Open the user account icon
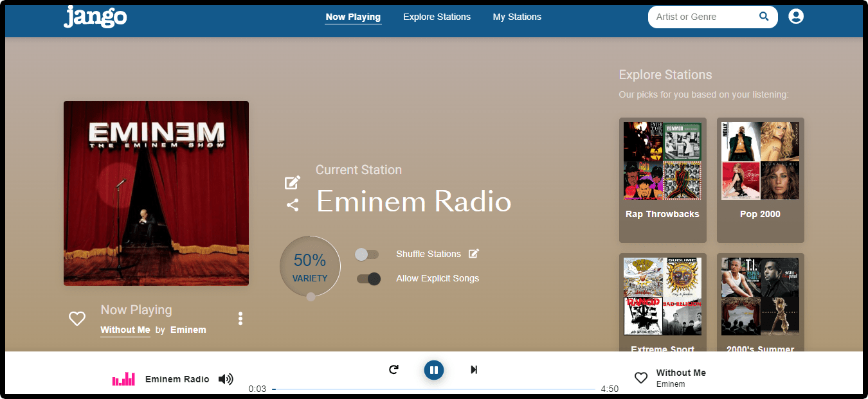This screenshot has width=868, height=399. point(796,16)
